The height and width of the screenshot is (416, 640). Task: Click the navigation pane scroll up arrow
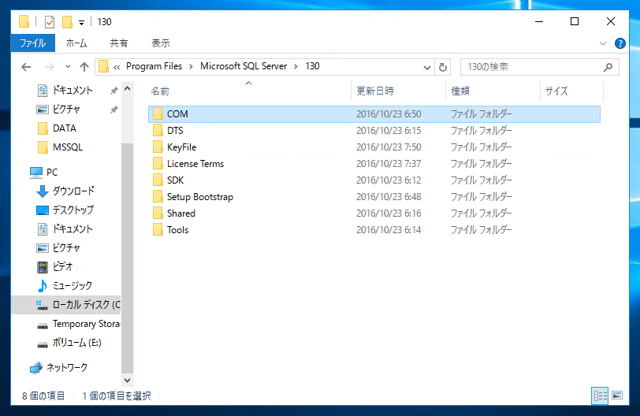pos(127,89)
